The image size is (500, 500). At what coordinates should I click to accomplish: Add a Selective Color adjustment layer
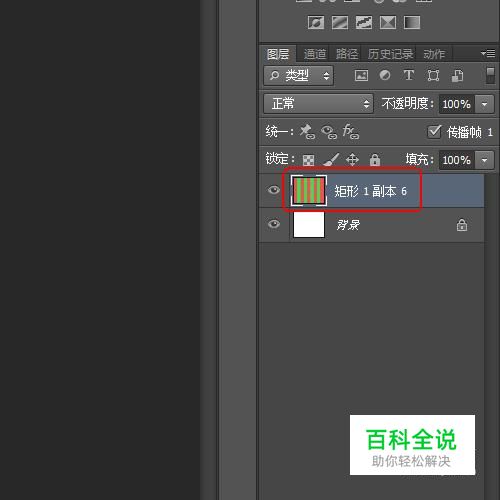[388, 23]
